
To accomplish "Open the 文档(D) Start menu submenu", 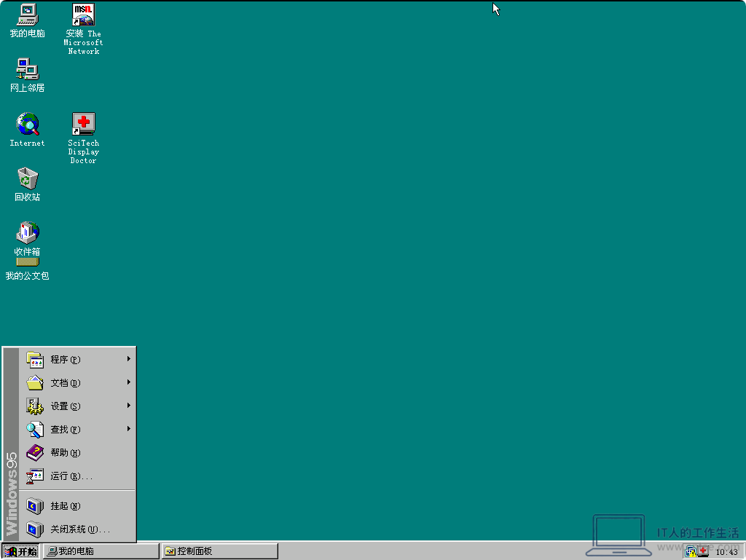I will 77,383.
